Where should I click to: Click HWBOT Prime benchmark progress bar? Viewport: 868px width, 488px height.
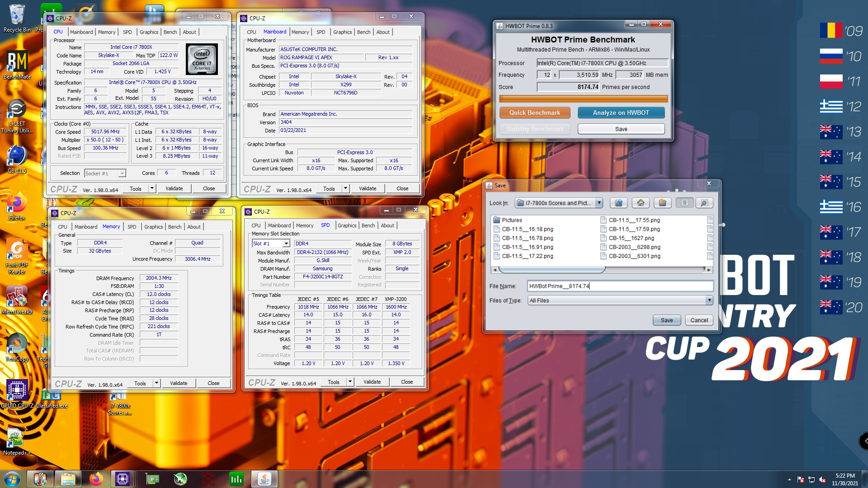tap(583, 99)
